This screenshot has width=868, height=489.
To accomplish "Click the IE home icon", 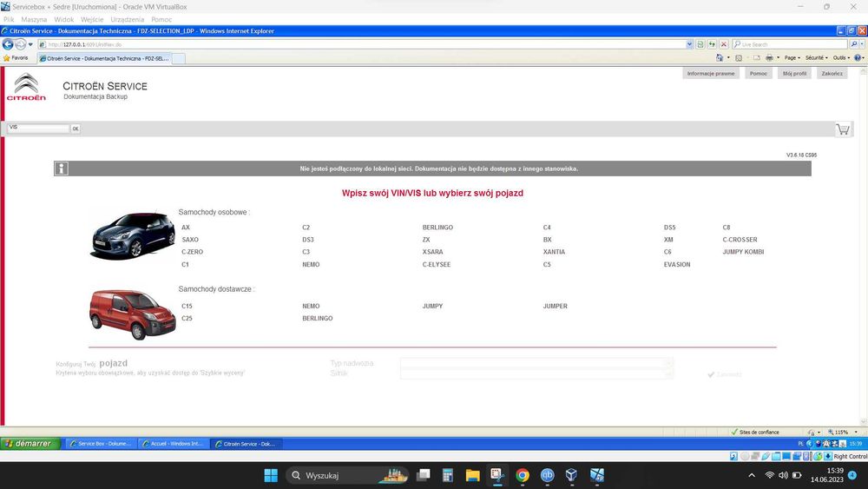I will coord(720,57).
